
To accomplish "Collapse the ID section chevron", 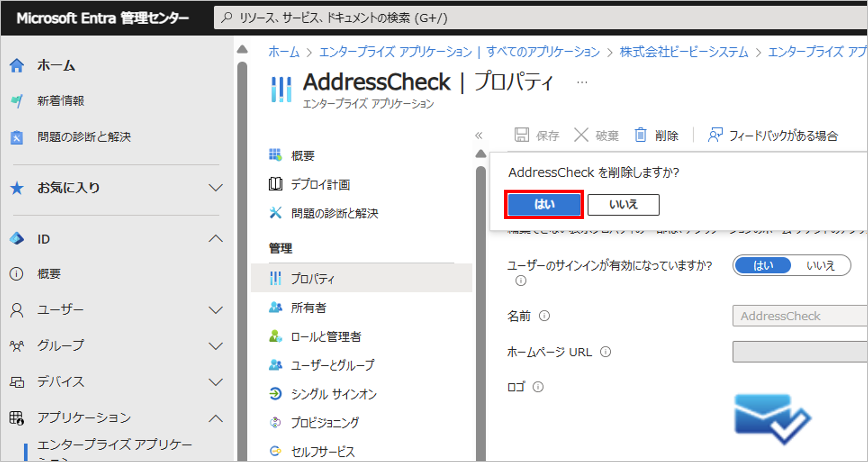I will click(x=216, y=239).
